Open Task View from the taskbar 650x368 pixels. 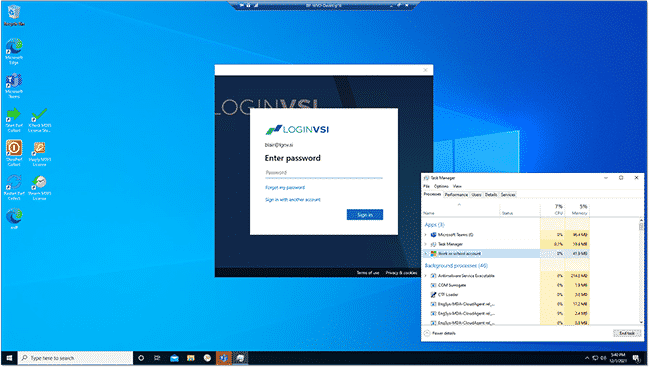tap(157, 358)
